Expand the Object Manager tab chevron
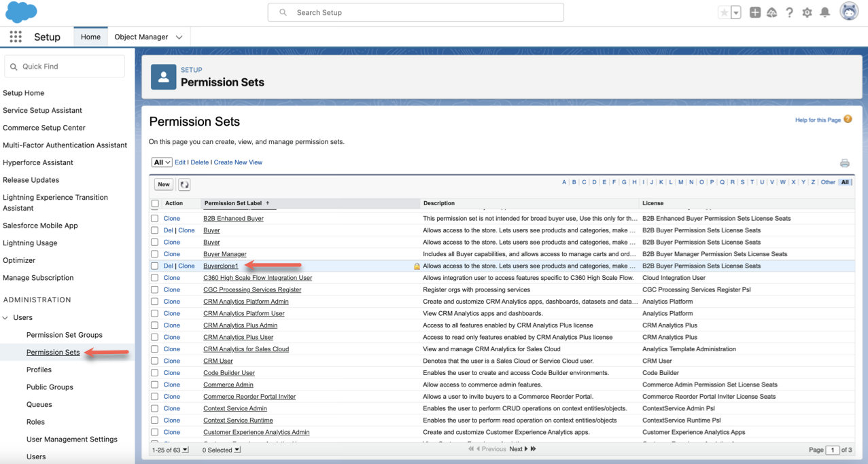Viewport: 868px width, 464px height. (179, 37)
